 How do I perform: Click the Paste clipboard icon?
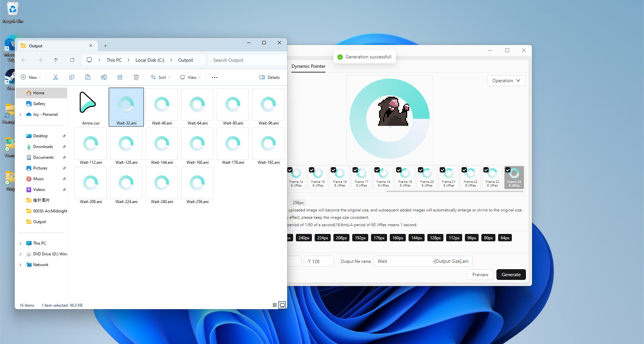(88, 78)
